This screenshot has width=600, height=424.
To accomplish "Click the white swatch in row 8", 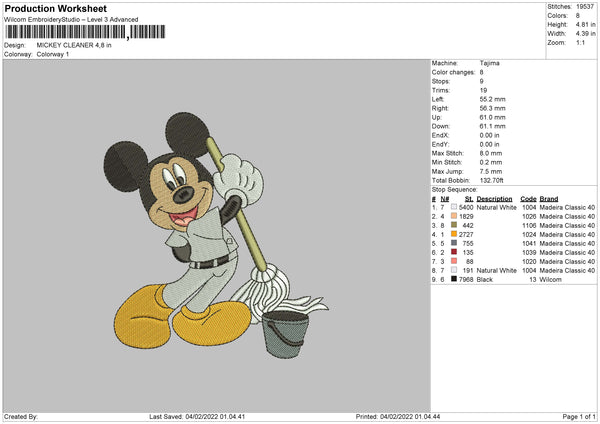I will 454,270.
